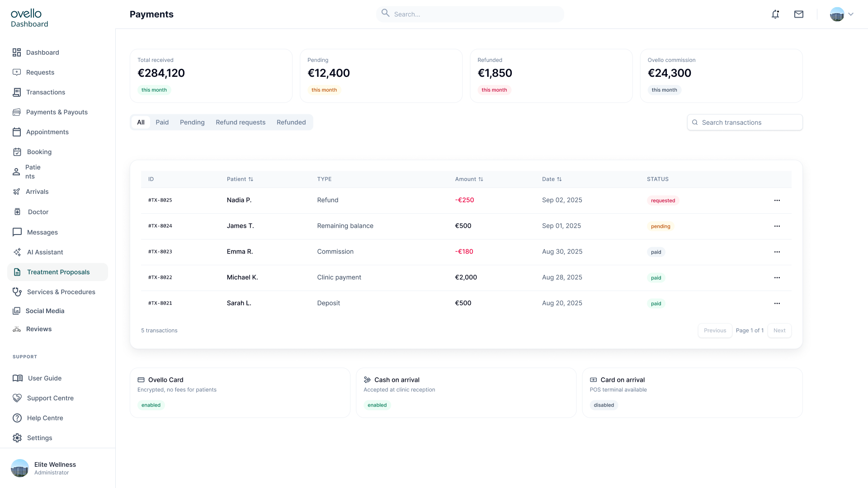Switch to the Paid tab
The image size is (868, 488).
[x=162, y=122]
